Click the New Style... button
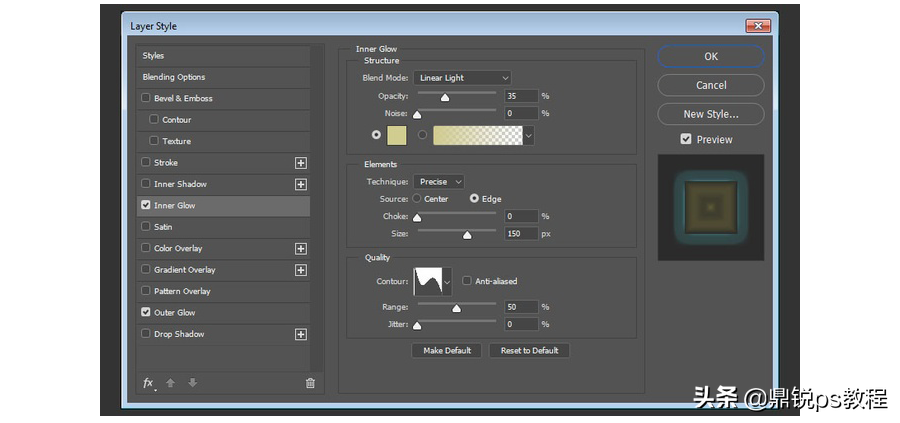This screenshot has width=900, height=423. point(711,114)
